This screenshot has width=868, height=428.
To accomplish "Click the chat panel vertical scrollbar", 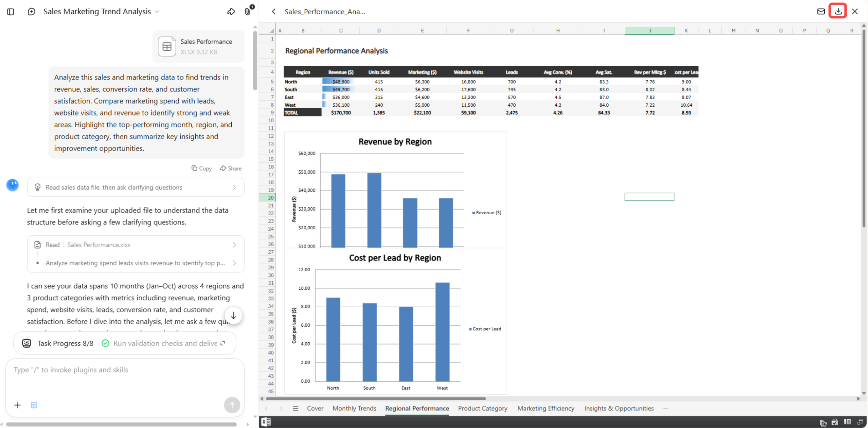I will pyautogui.click(x=255, y=61).
